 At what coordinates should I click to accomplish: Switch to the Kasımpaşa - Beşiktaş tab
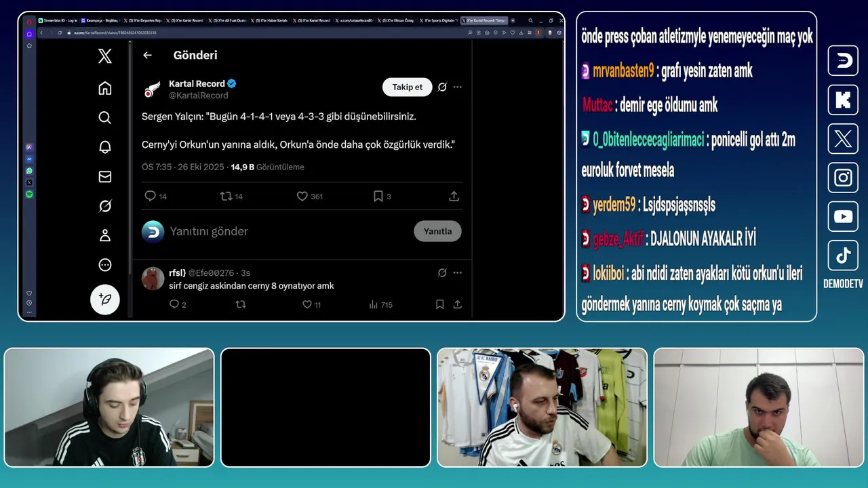100,20
